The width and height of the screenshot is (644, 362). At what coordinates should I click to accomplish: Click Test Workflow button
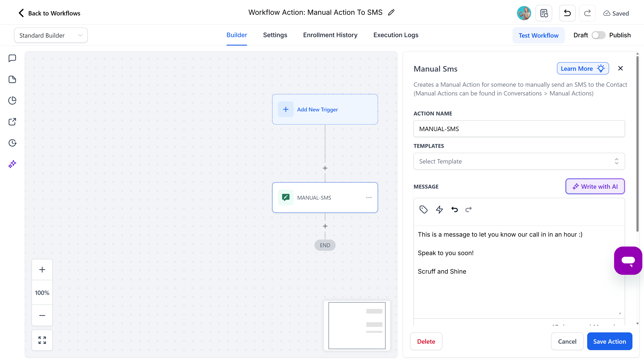[539, 35]
